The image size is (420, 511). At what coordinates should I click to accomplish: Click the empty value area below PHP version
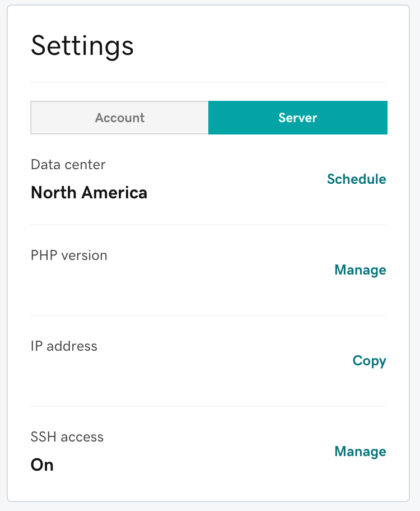click(x=130, y=284)
